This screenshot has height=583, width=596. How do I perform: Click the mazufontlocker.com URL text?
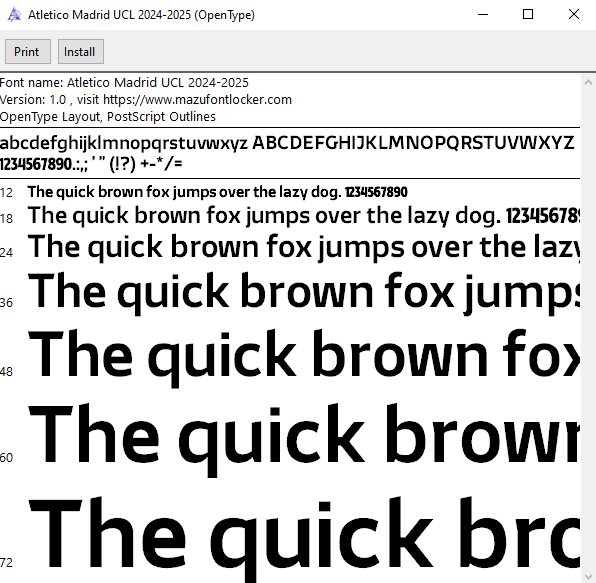(197, 100)
